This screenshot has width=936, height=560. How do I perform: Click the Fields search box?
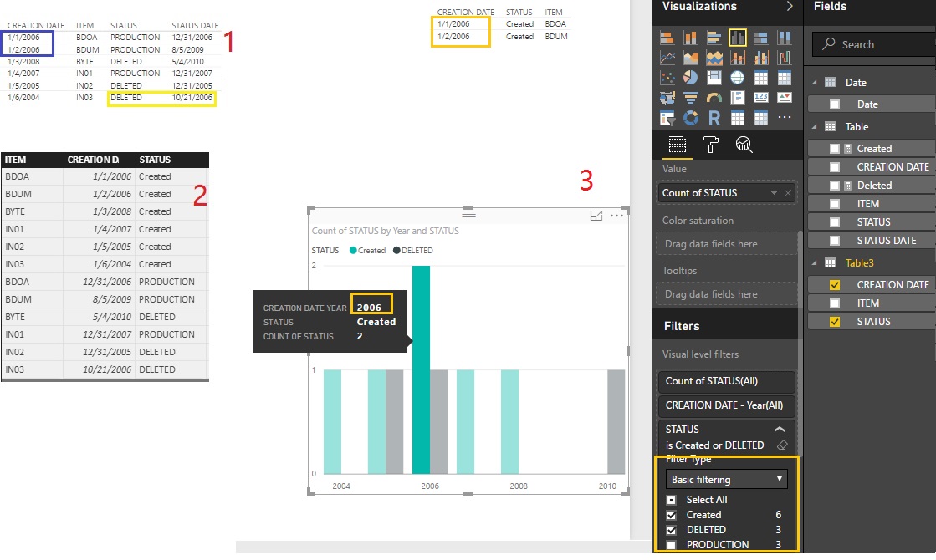click(874, 44)
